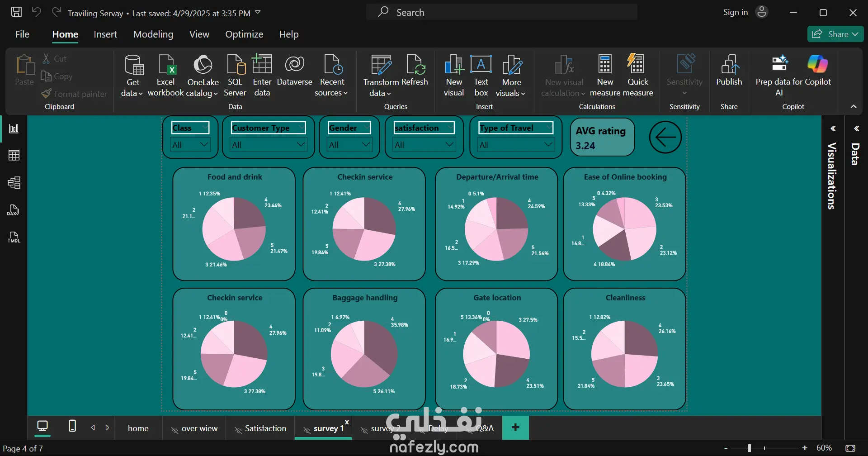Expand the Get data dropdown arrow
Image resolution: width=868 pixels, height=456 pixels.
tap(141, 94)
